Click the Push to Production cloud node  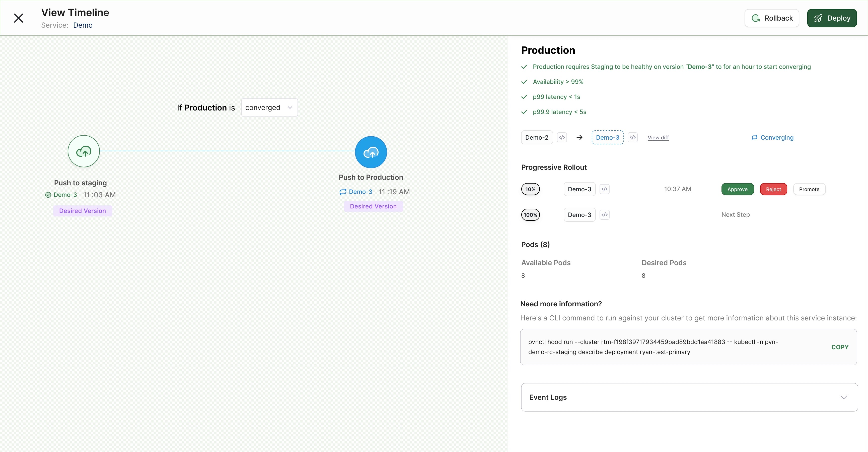(371, 152)
